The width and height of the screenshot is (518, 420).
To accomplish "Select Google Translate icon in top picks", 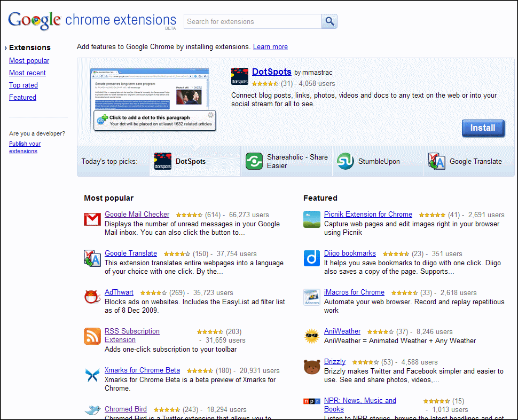I will (x=437, y=161).
